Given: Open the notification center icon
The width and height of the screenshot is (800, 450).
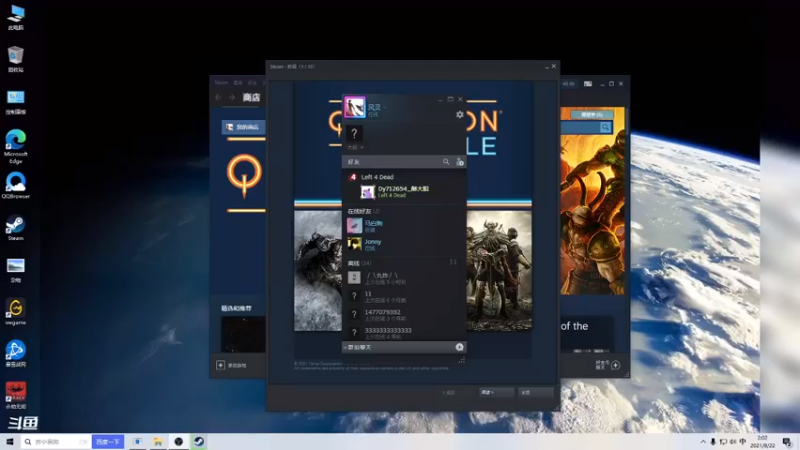Looking at the screenshot, I should pos(787,442).
